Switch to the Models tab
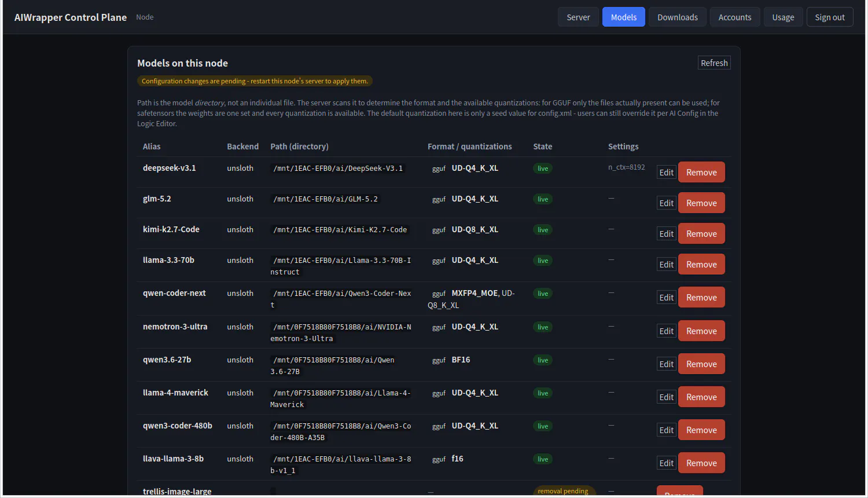The width and height of the screenshot is (868, 498). coord(624,17)
